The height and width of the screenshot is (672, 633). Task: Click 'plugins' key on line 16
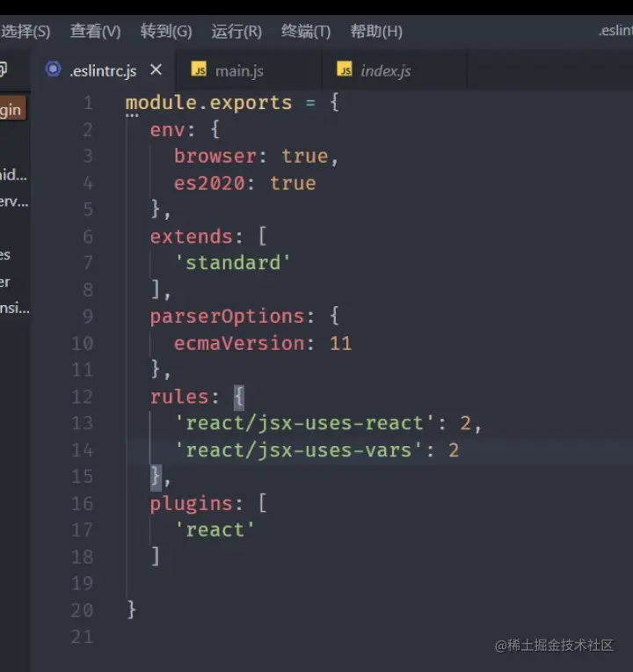pos(191,504)
